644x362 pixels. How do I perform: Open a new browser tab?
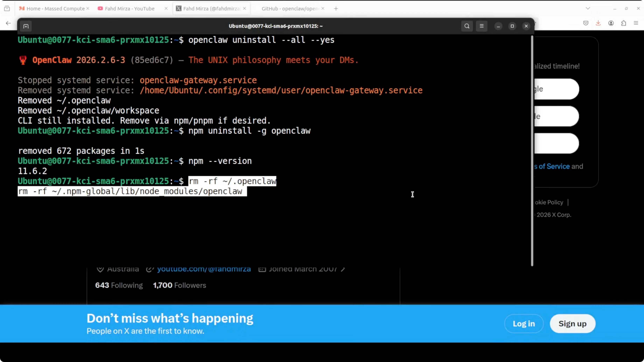(336, 9)
